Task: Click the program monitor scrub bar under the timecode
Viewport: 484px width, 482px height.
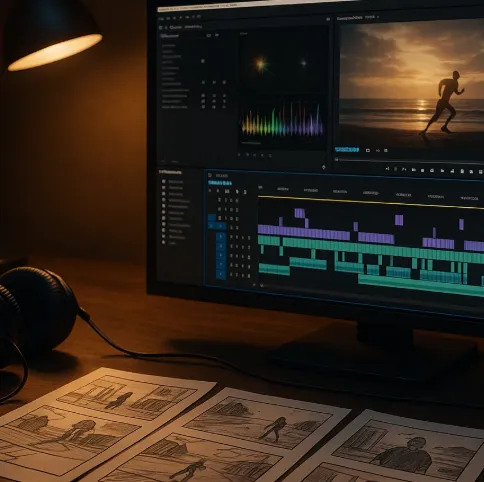Action: click(410, 161)
